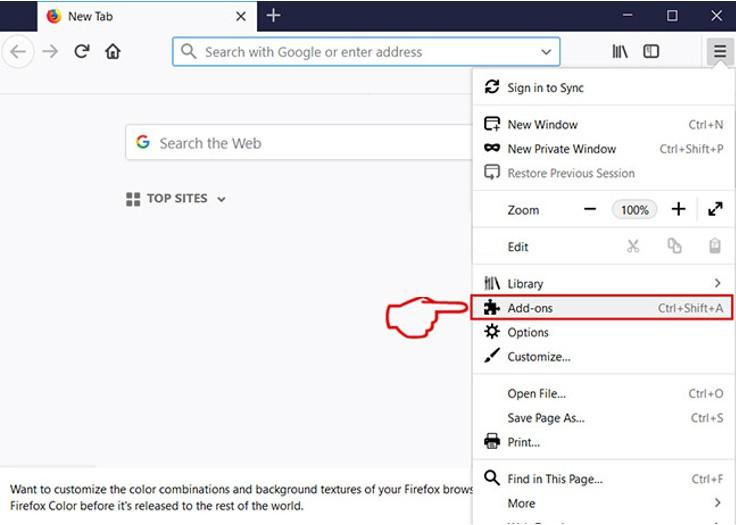
Task: Click the Firefox logo on the tab
Action: coord(54,16)
